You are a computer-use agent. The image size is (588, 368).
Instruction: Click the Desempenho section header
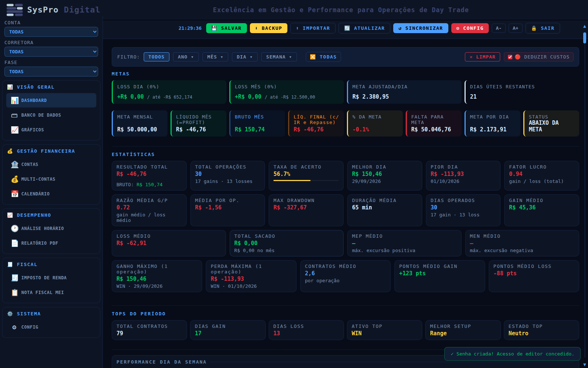51,215
